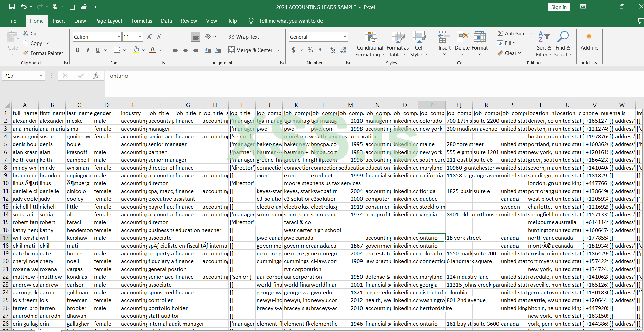Click the Sign in button
This screenshot has height=332, width=644.
(x=559, y=7)
